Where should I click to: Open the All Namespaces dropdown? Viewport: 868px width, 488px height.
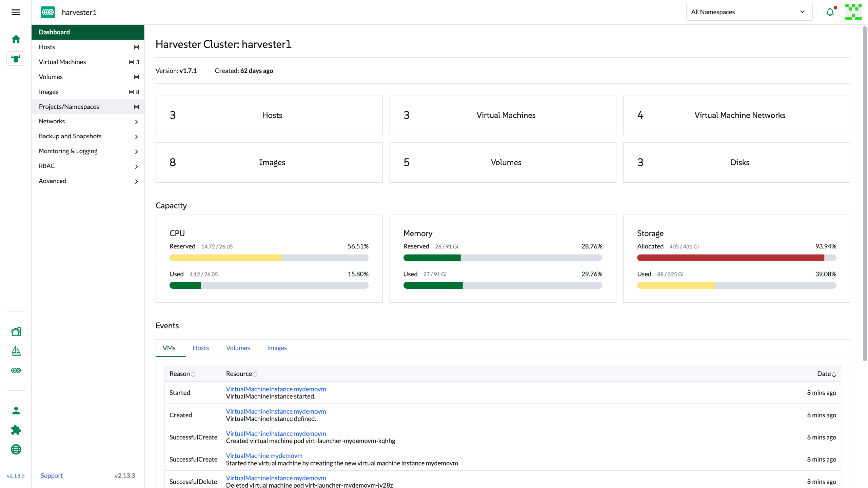[x=749, y=12]
